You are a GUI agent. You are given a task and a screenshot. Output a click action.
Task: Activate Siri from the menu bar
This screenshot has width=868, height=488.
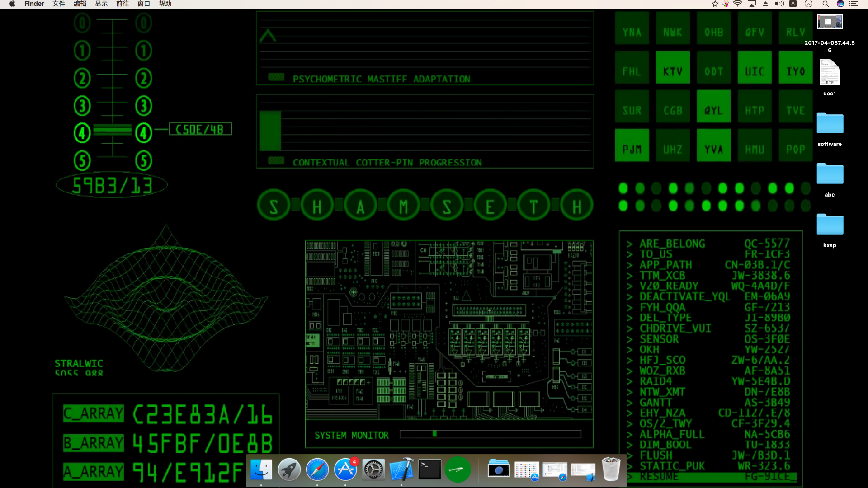(x=840, y=4)
